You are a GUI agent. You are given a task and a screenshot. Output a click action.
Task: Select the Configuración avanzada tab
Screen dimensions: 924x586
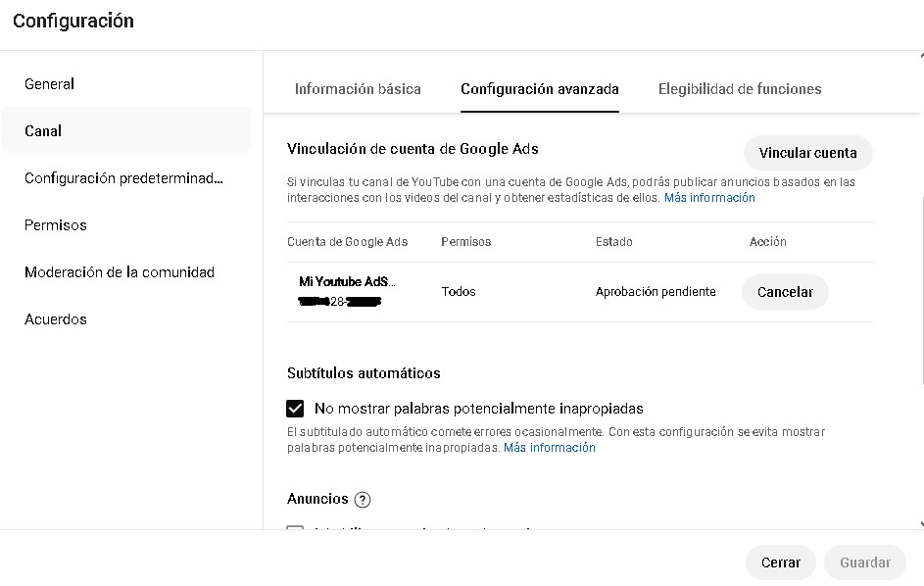pyautogui.click(x=540, y=89)
